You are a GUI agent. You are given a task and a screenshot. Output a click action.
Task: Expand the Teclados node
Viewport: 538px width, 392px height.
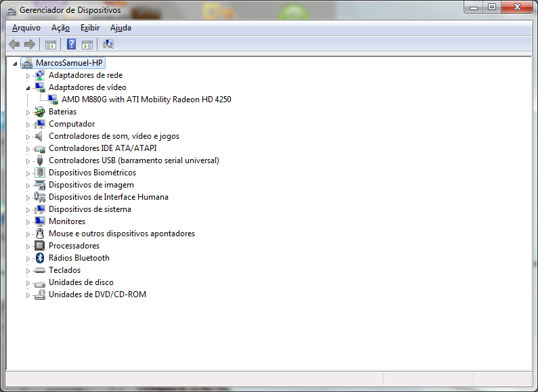click(x=28, y=271)
